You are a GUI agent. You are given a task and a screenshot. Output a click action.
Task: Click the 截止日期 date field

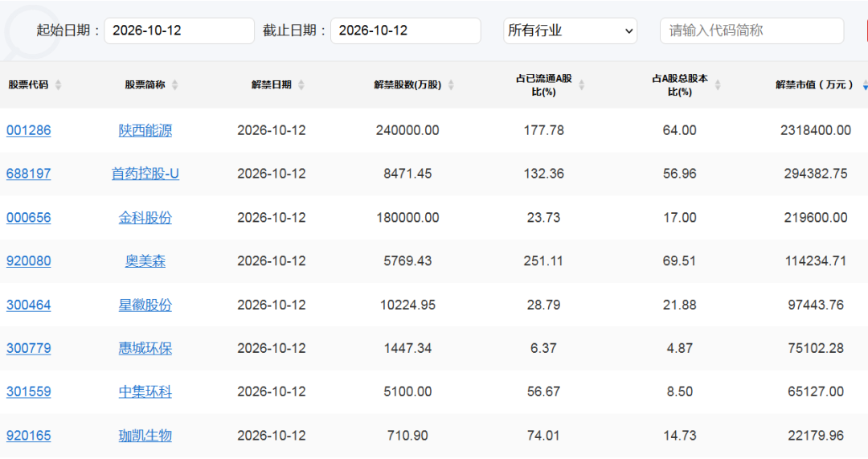(406, 31)
